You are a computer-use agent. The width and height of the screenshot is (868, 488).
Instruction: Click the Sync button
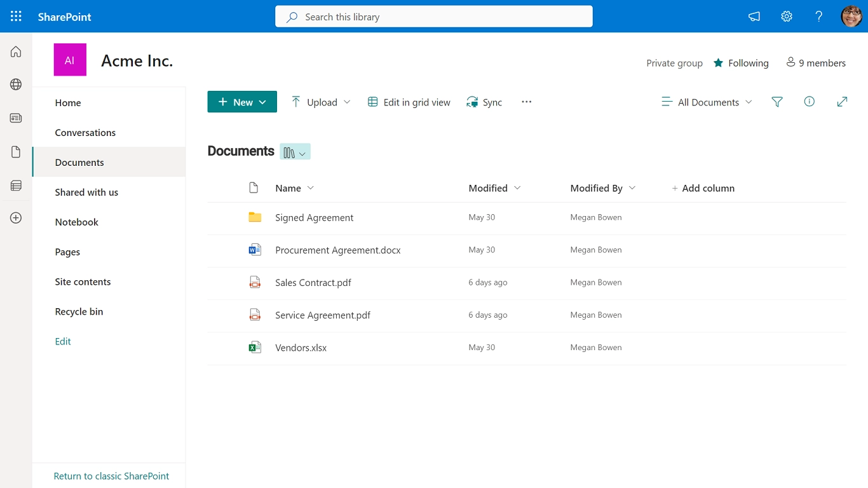(484, 102)
